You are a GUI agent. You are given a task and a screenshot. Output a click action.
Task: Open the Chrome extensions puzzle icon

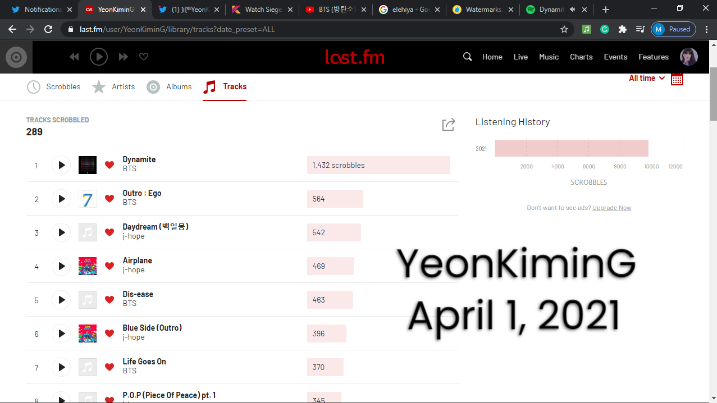pos(622,29)
